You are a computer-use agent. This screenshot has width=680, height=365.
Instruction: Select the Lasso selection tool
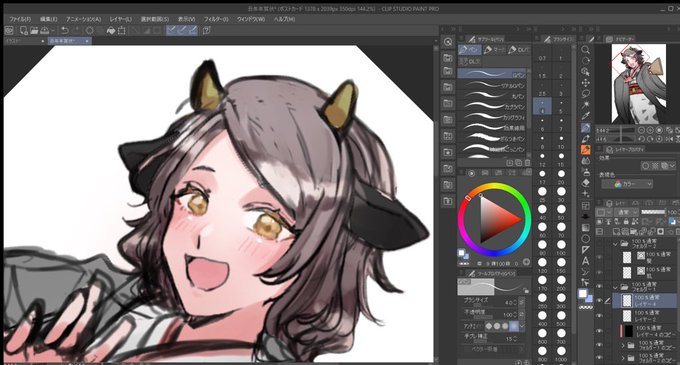[x=585, y=94]
